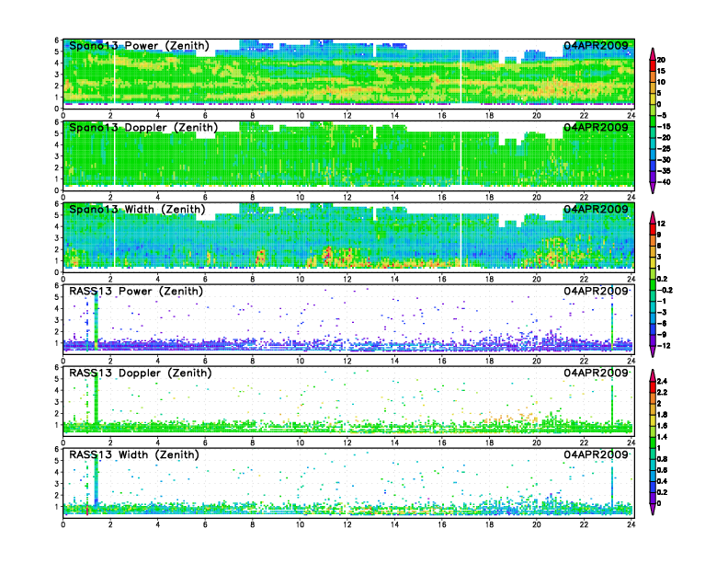This screenshot has height=563, width=728.
Task: Click the '2.4' label on the bottom colorbar
Action: point(662,382)
